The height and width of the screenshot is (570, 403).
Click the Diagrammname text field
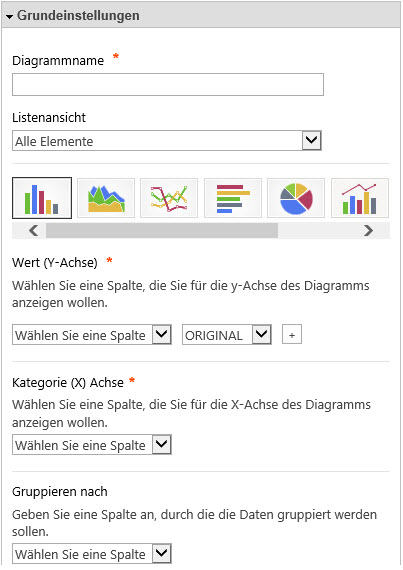pyautogui.click(x=168, y=85)
